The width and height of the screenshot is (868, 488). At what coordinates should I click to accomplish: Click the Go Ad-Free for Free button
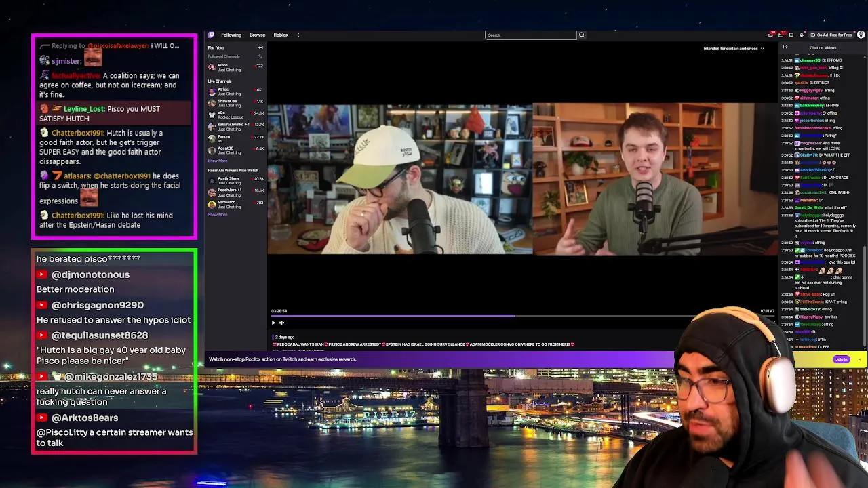coord(831,35)
